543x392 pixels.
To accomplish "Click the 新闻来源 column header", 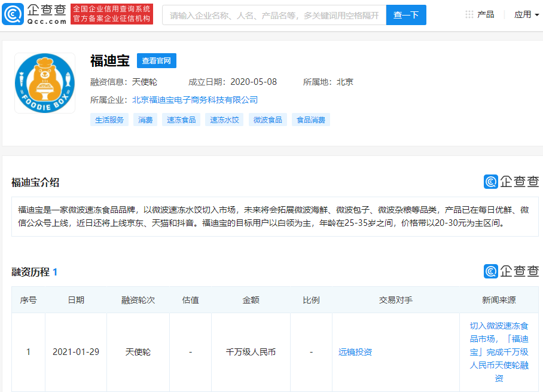I will tap(499, 300).
